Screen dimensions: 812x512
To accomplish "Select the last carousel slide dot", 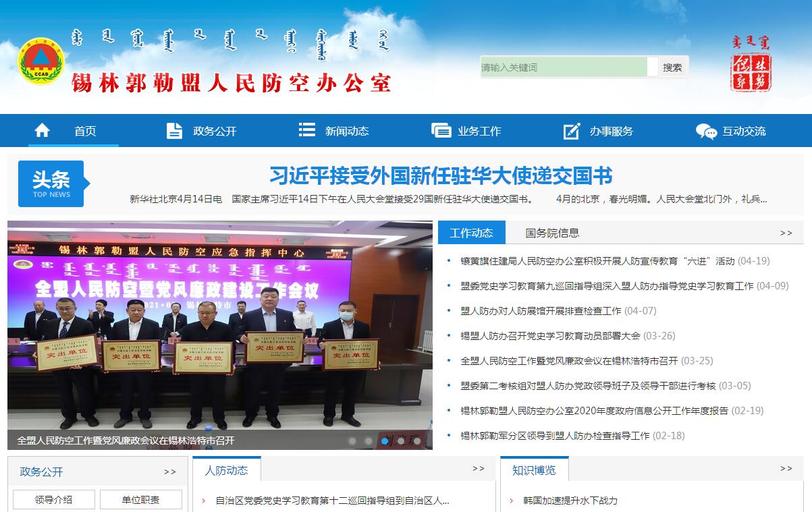I will click(x=417, y=440).
